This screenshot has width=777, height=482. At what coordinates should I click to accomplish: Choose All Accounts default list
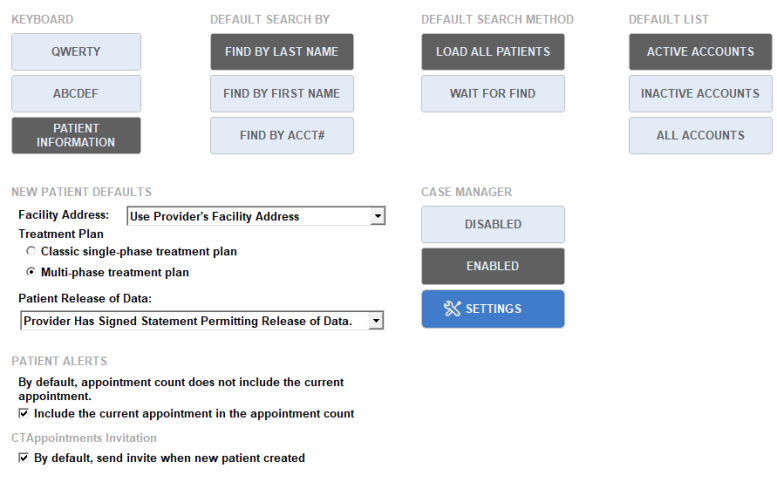click(x=700, y=136)
